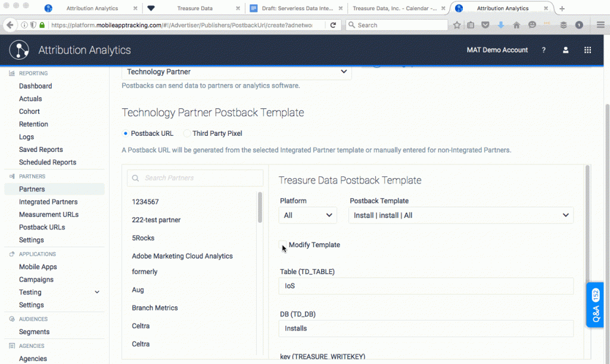Screen dimensions: 610x364
Task: Open the browser hamburger menu
Action: point(600,25)
